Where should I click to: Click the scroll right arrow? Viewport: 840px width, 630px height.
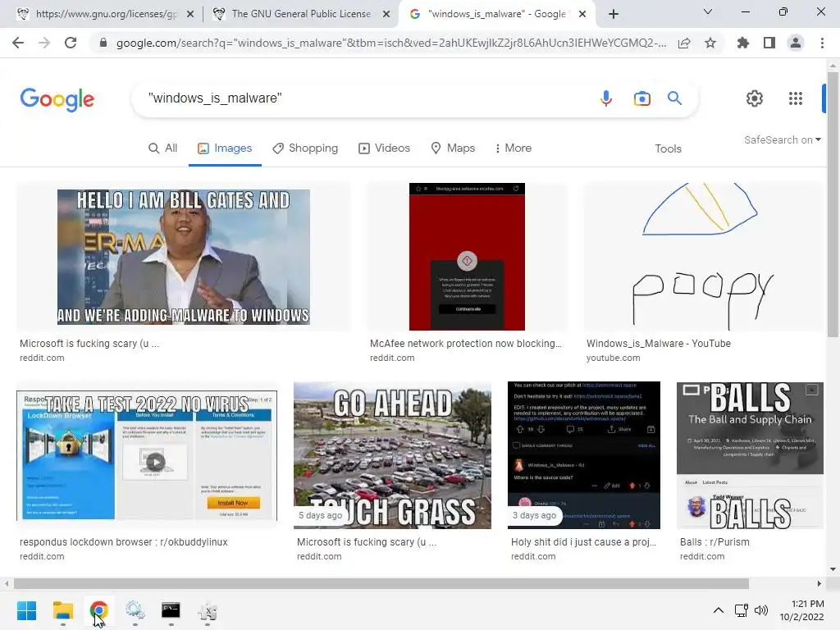819,583
